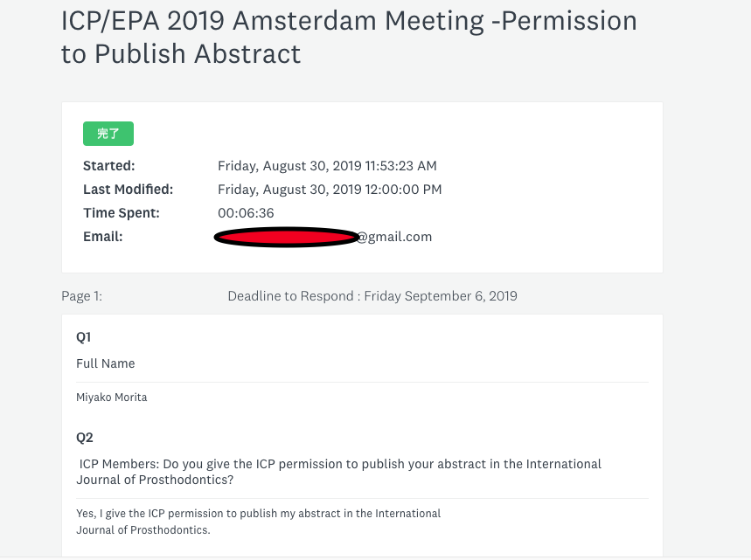
Task: Click the Deadline to Respond text
Action: 372,296
